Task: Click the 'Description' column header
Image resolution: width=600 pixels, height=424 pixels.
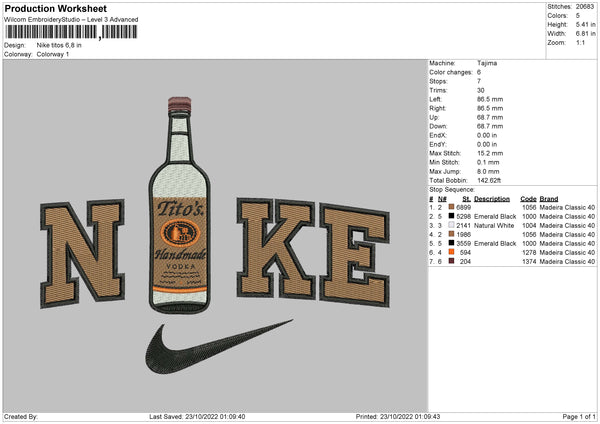Action: pos(492,199)
